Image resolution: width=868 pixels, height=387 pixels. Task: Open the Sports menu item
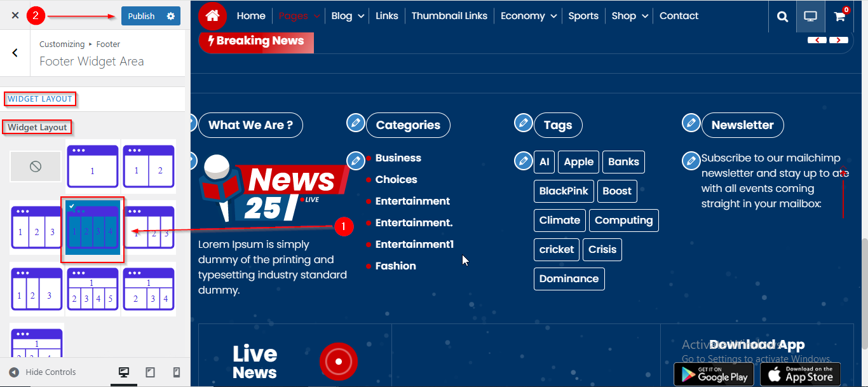point(583,16)
